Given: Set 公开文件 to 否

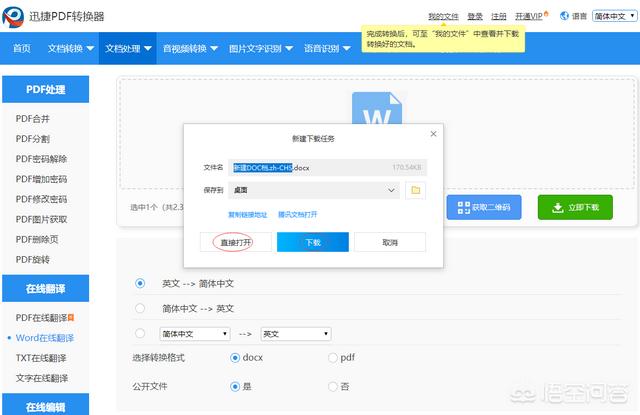Looking at the screenshot, I should [333, 386].
